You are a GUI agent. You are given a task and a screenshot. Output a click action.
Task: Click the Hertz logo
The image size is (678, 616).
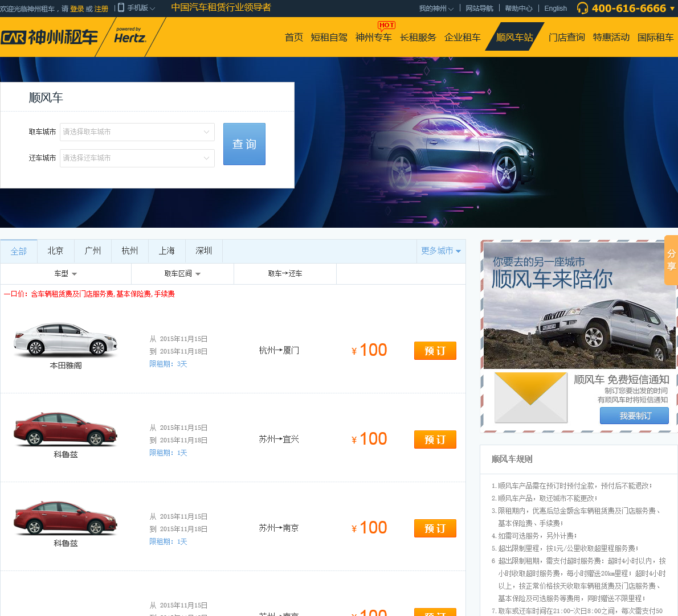(130, 36)
